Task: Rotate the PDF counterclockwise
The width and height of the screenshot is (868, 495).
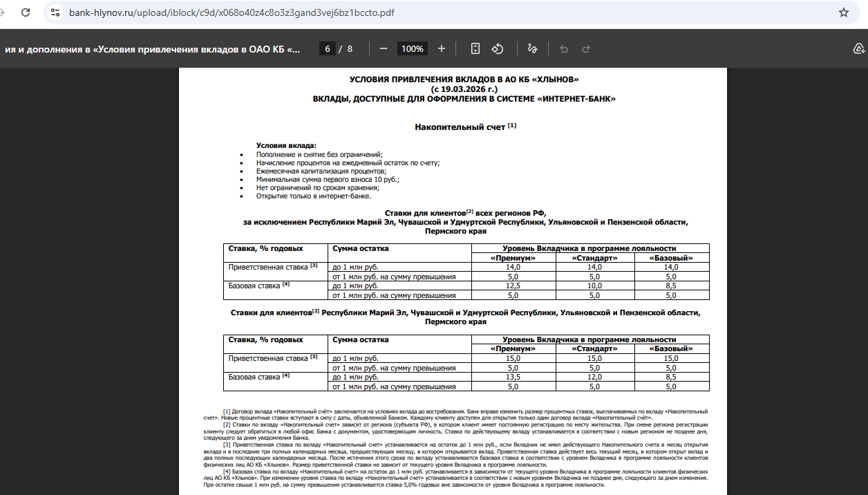Action: click(x=497, y=48)
